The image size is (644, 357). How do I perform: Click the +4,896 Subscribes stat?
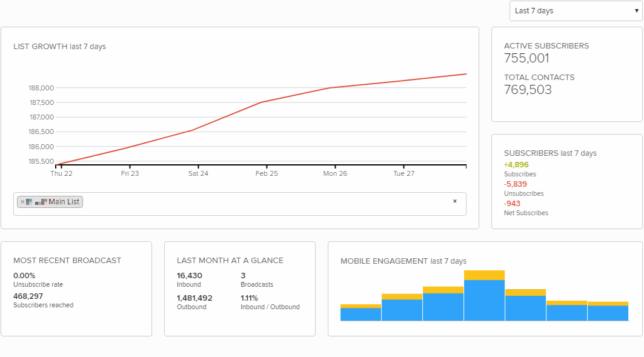click(x=516, y=164)
